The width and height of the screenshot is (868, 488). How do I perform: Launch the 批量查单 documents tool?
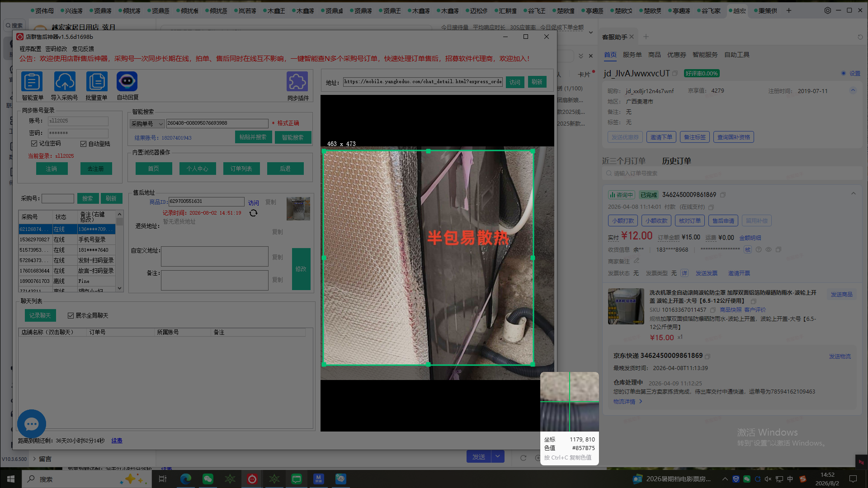[x=97, y=82]
